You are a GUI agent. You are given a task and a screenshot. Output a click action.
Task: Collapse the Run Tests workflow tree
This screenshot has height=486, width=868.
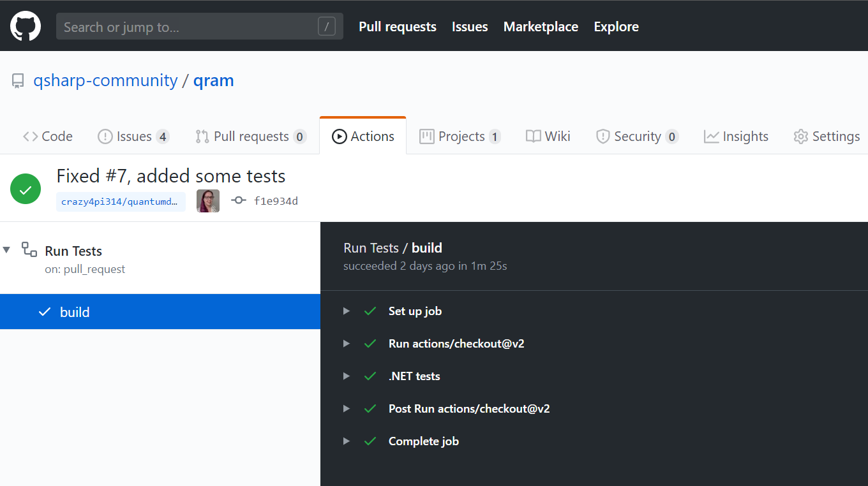click(x=6, y=249)
